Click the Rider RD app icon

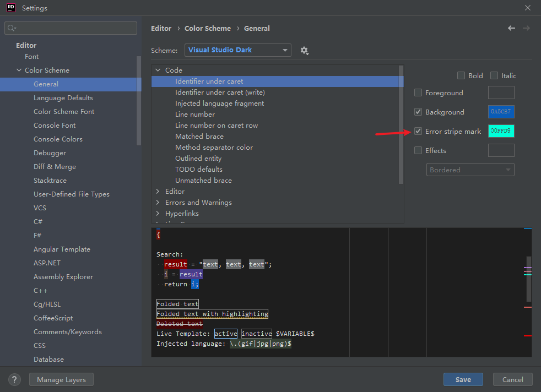(x=11, y=8)
